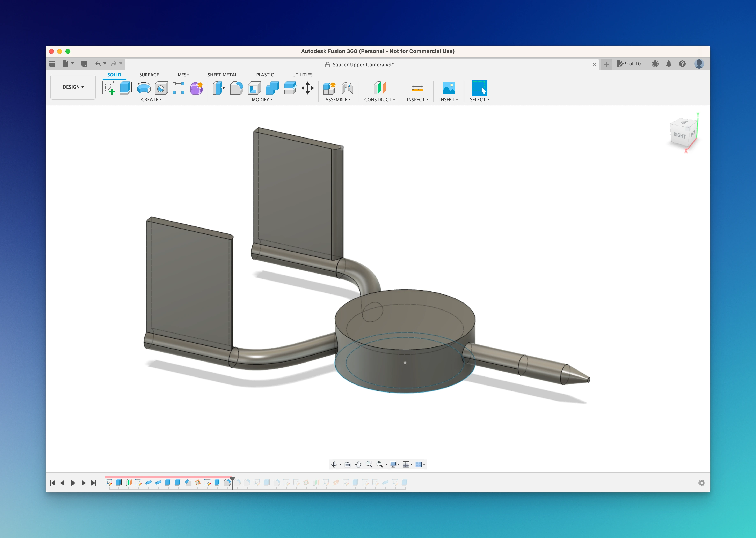The width and height of the screenshot is (756, 538).
Task: Select the Revolve tool
Action: pos(144,88)
